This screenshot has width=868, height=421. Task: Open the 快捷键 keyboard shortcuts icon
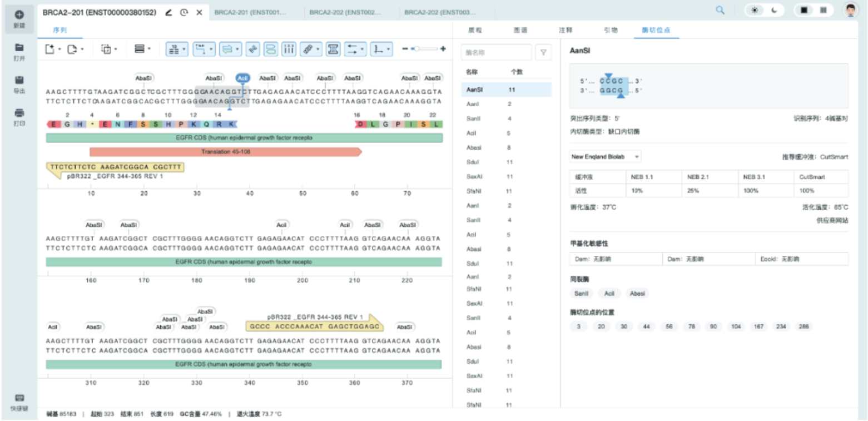(x=19, y=398)
